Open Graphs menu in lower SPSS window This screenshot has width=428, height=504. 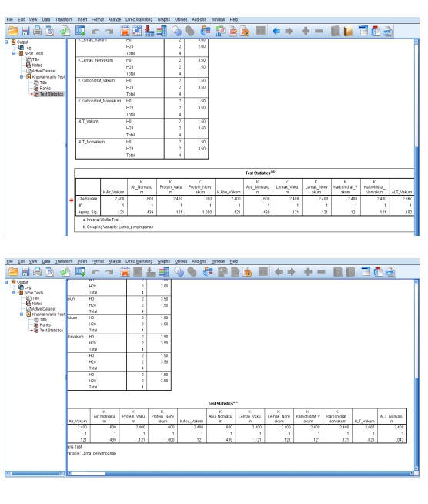[x=164, y=261]
